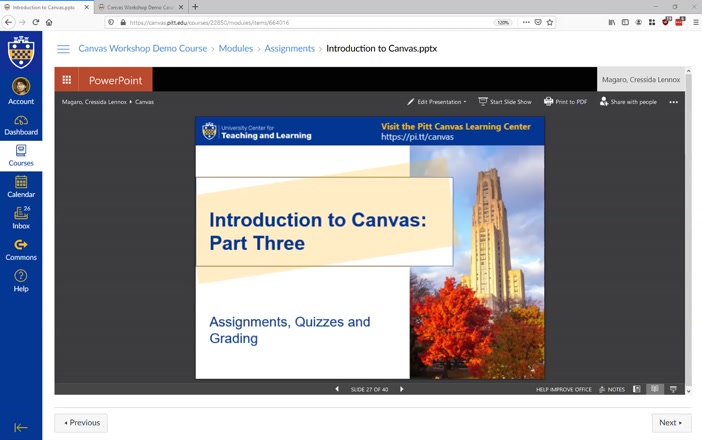Switch to Canvas Workshop Demo Course tab
The image size is (702, 440).
click(x=137, y=7)
